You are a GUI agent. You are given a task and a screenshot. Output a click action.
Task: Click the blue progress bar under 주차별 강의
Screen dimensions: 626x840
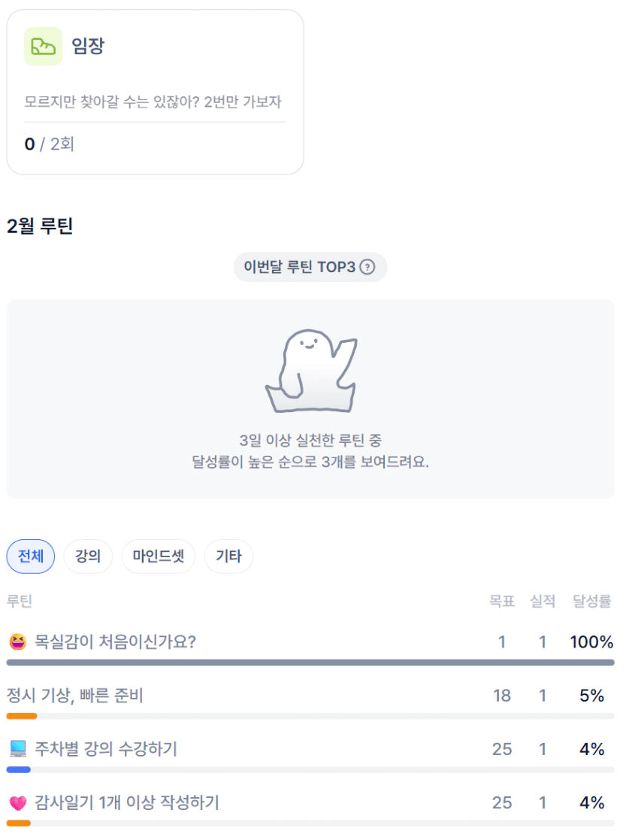(x=19, y=769)
